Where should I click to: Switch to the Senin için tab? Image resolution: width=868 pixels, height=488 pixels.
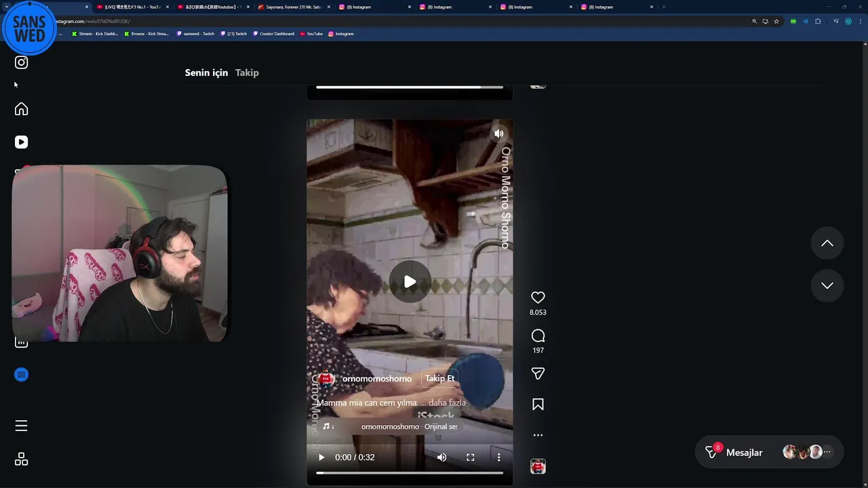click(206, 73)
